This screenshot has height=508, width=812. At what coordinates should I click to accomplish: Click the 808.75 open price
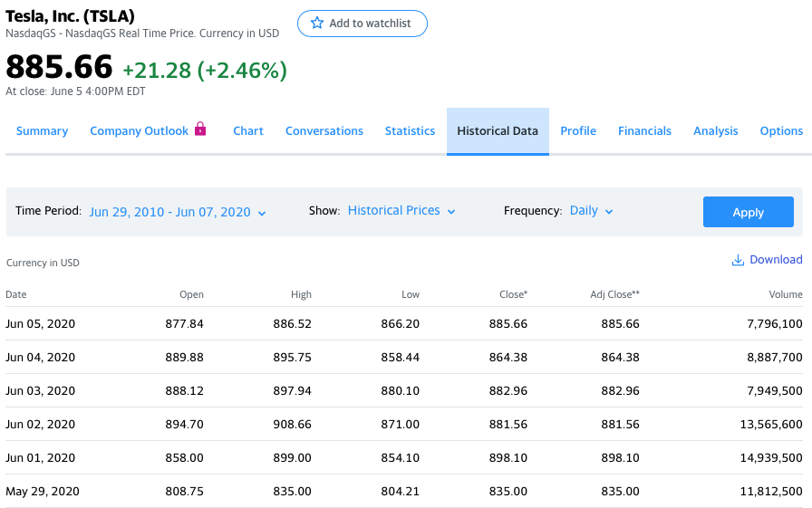184,492
